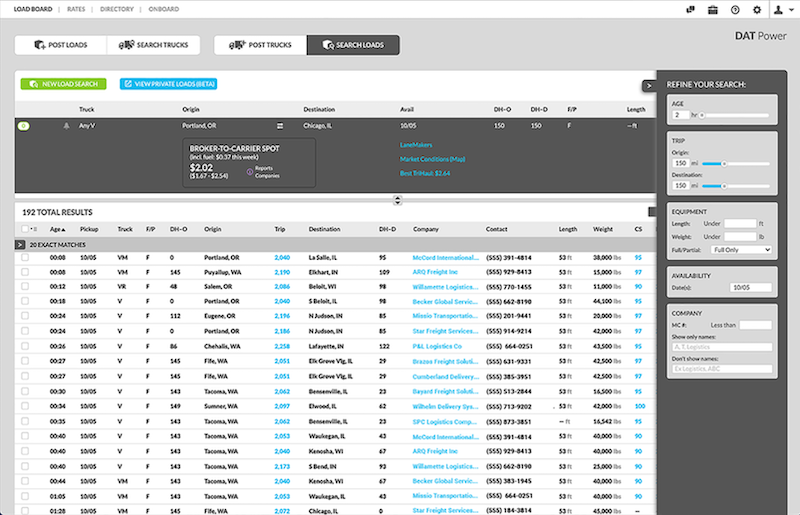The image size is (800, 515).
Task: Click the green match count badge
Action: tap(23, 126)
